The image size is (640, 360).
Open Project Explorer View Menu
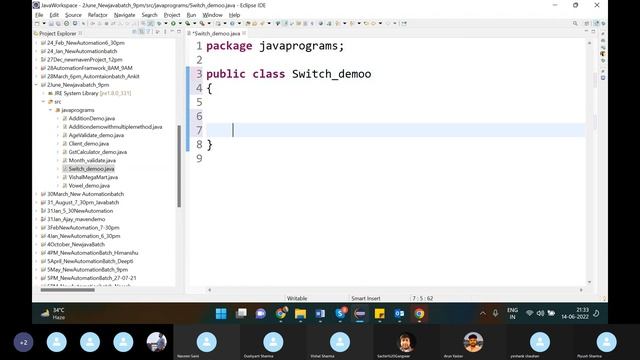click(165, 32)
